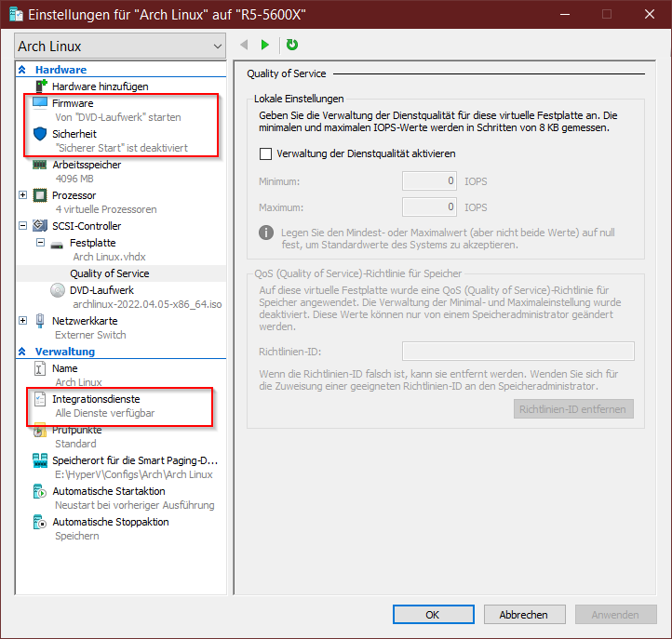Select the Quality of Service tree item
The width and height of the screenshot is (672, 639).
(110, 273)
